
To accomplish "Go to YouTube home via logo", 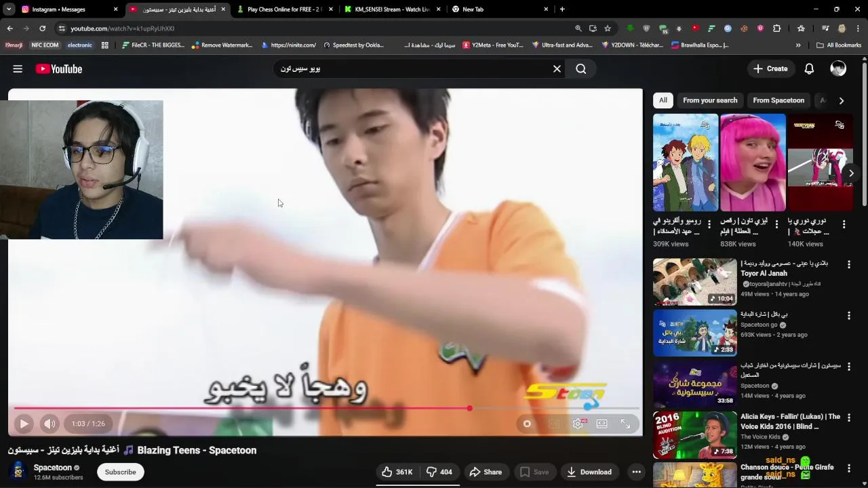I will 59,68.
